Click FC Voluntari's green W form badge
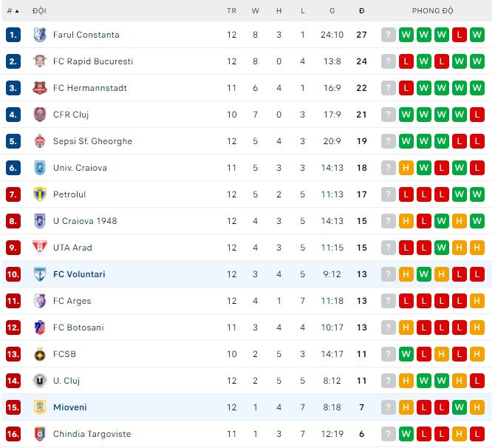 pyautogui.click(x=424, y=274)
